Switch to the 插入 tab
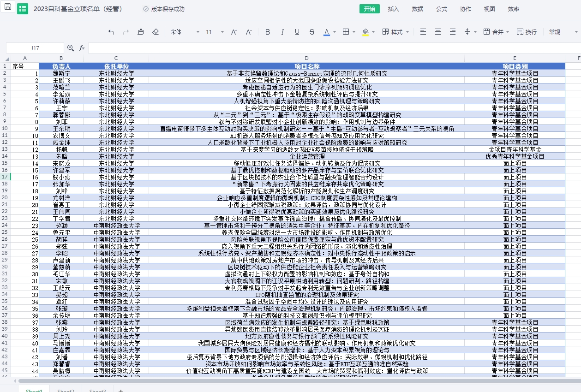Viewport: 581px width, 392px height. click(x=394, y=9)
